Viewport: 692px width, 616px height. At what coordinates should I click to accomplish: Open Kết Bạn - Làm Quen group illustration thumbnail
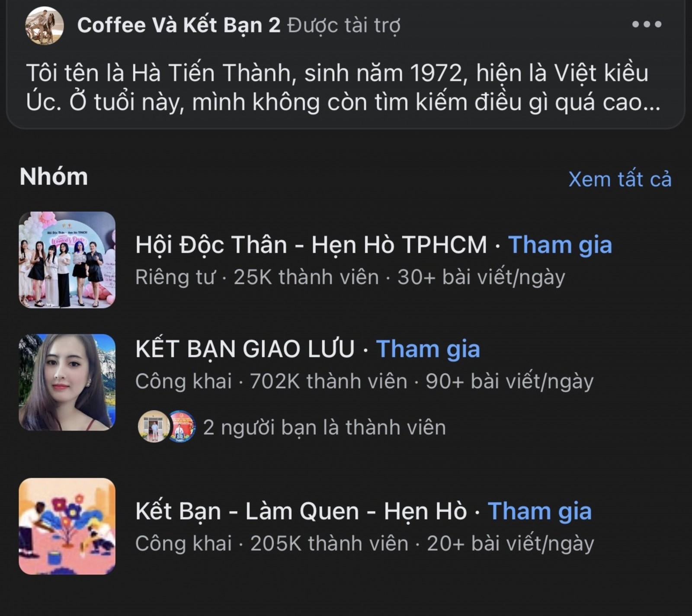coord(67,526)
